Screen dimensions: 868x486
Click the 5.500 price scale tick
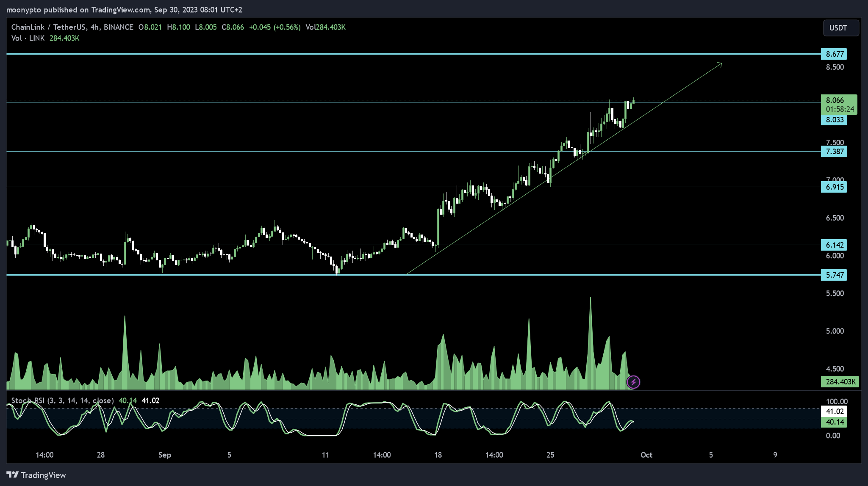[835, 293]
